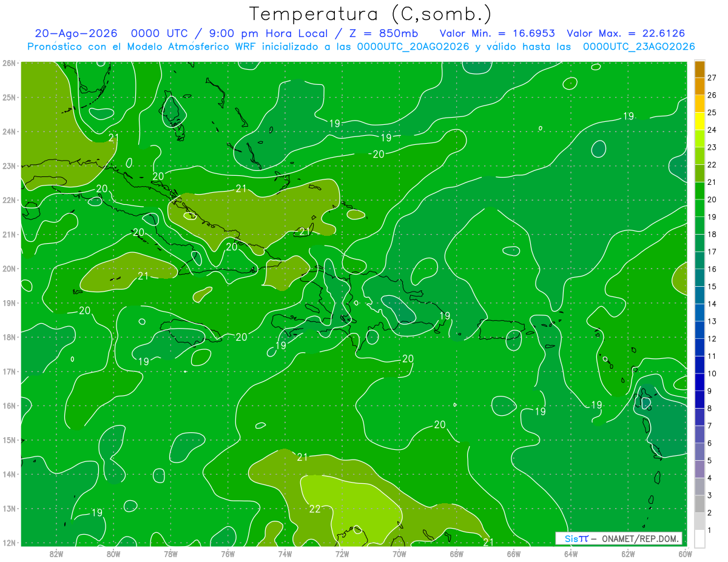Click the "Z = 850mb" level text

[x=384, y=33]
